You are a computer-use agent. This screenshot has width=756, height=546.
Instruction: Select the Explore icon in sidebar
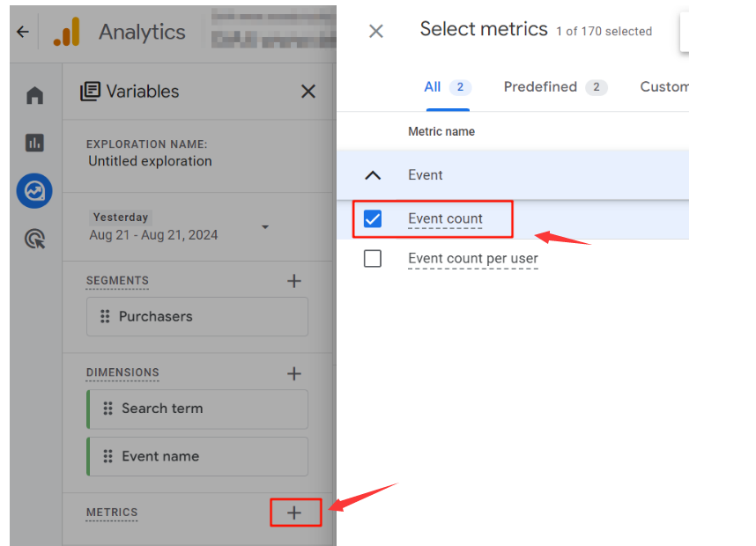[35, 191]
